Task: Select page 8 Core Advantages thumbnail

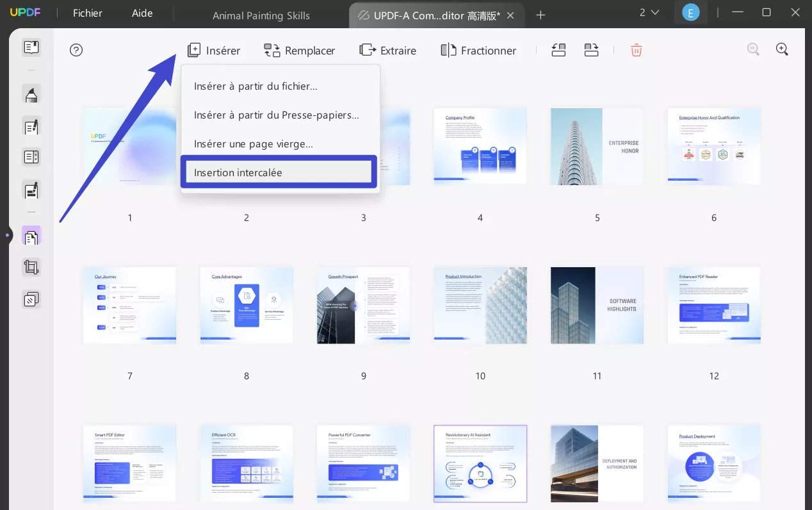Action: tap(247, 305)
